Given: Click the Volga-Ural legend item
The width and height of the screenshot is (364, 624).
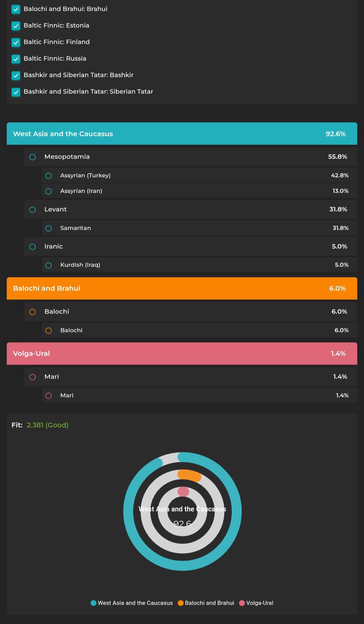Looking at the screenshot, I should point(256,603).
